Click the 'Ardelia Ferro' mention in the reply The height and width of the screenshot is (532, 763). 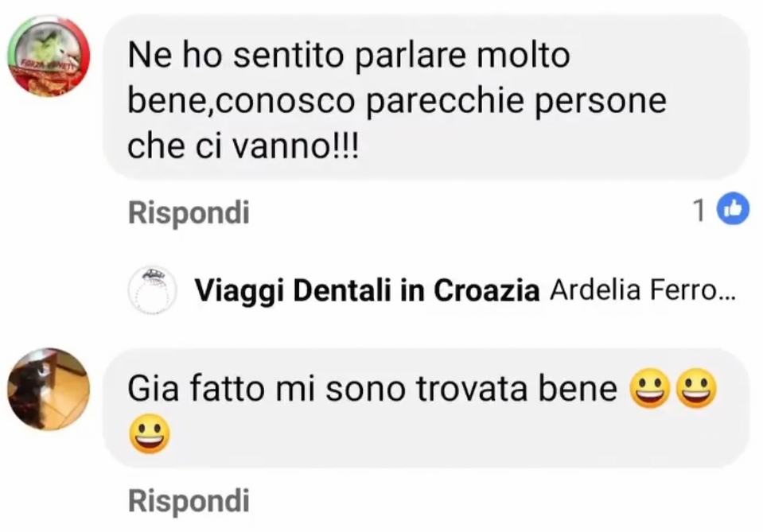click(633, 290)
